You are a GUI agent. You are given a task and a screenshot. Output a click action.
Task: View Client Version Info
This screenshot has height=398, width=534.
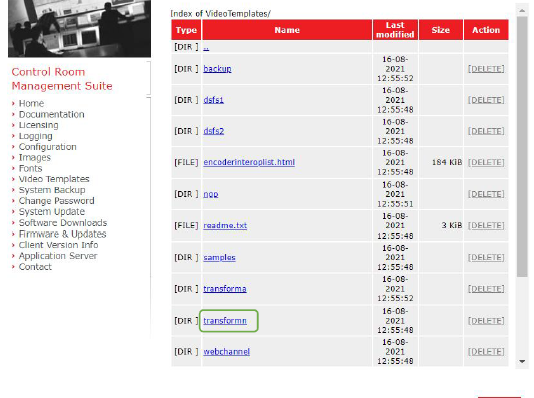[x=58, y=245]
